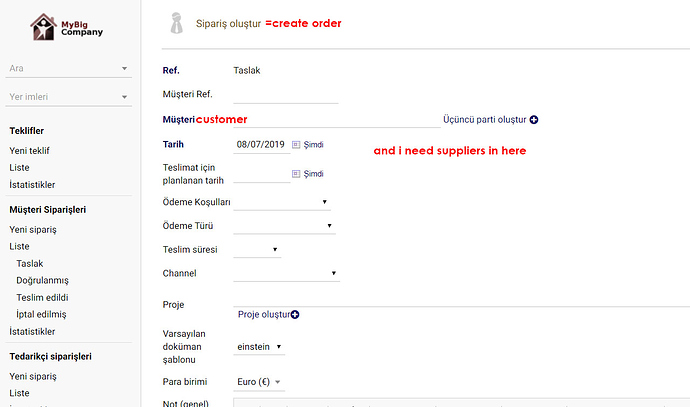Open the Ödeme Türü dropdown

point(284,226)
